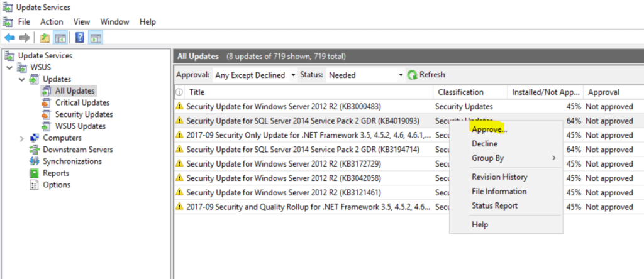Collapse the Updates tree node
The image size is (644, 279).
pyautogui.click(x=22, y=79)
